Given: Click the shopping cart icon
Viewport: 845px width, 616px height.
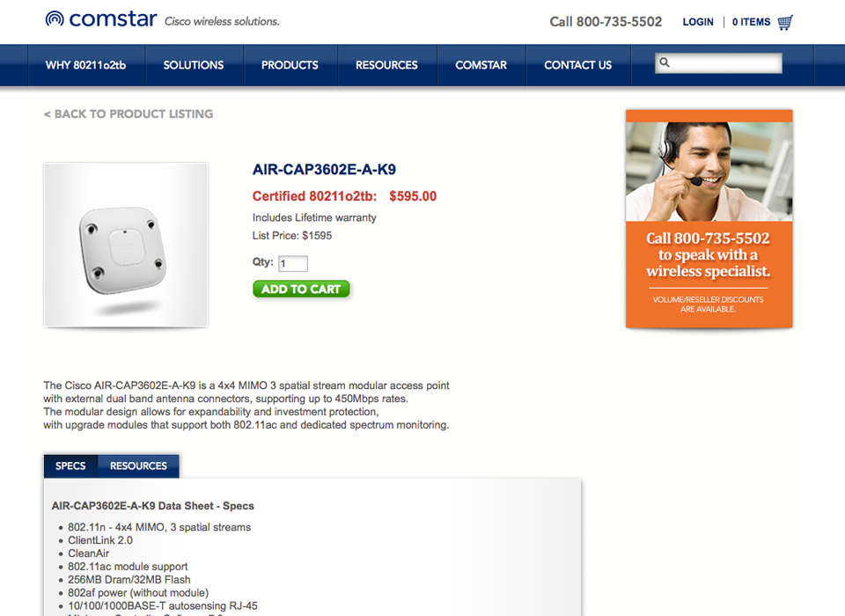Looking at the screenshot, I should pos(785,23).
